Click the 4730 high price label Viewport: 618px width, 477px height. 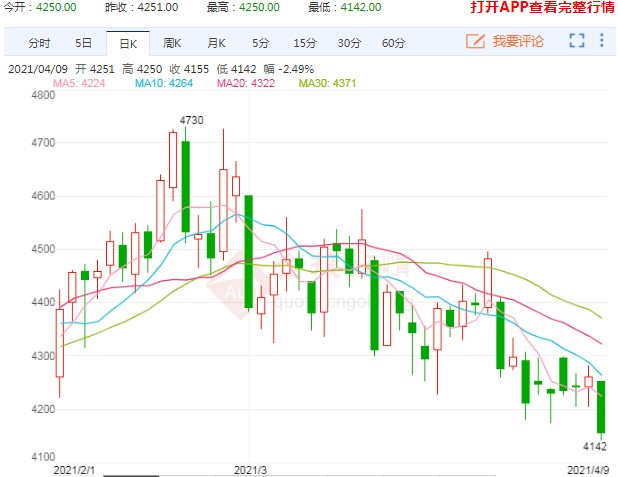192,120
